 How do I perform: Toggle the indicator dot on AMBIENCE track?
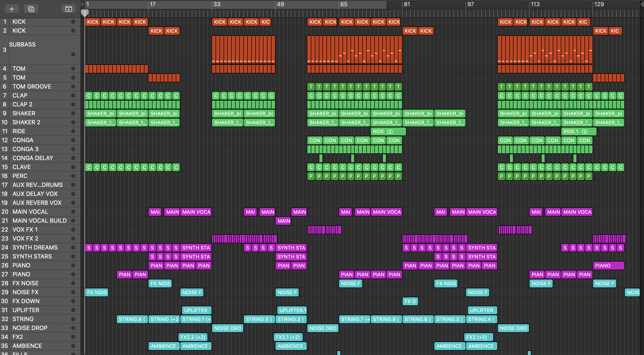73,346
